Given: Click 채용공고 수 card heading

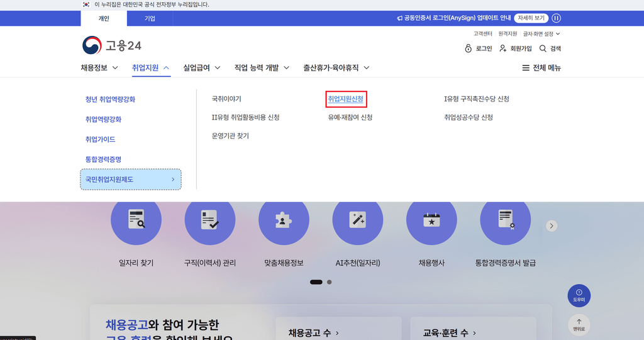Looking at the screenshot, I should coord(314,333).
